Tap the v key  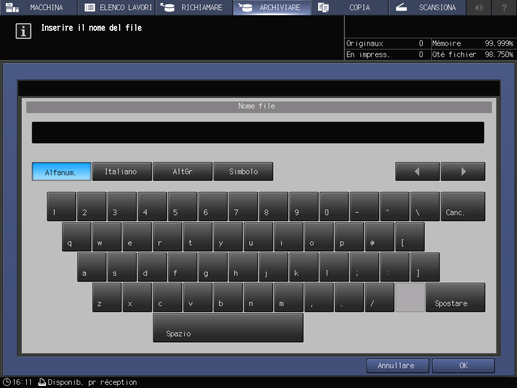click(198, 297)
